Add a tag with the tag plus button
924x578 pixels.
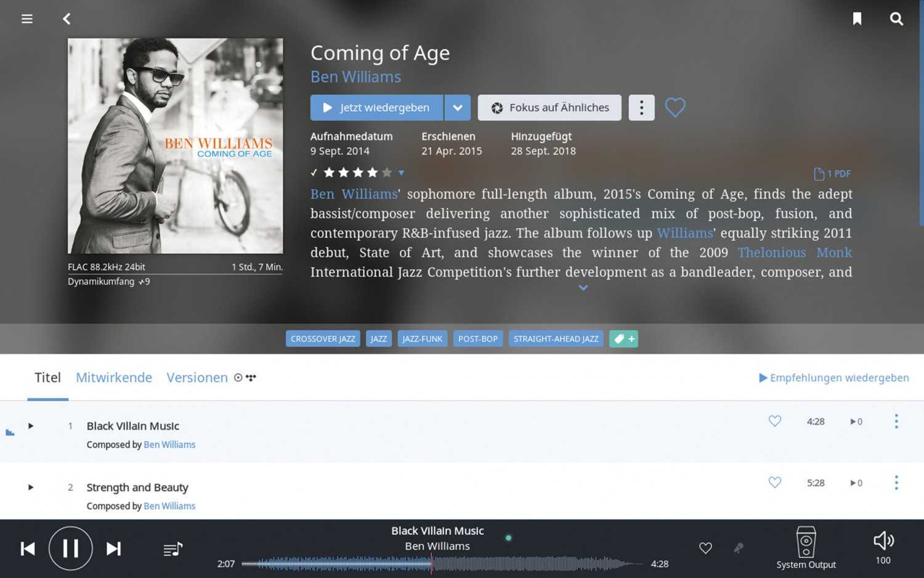click(623, 339)
